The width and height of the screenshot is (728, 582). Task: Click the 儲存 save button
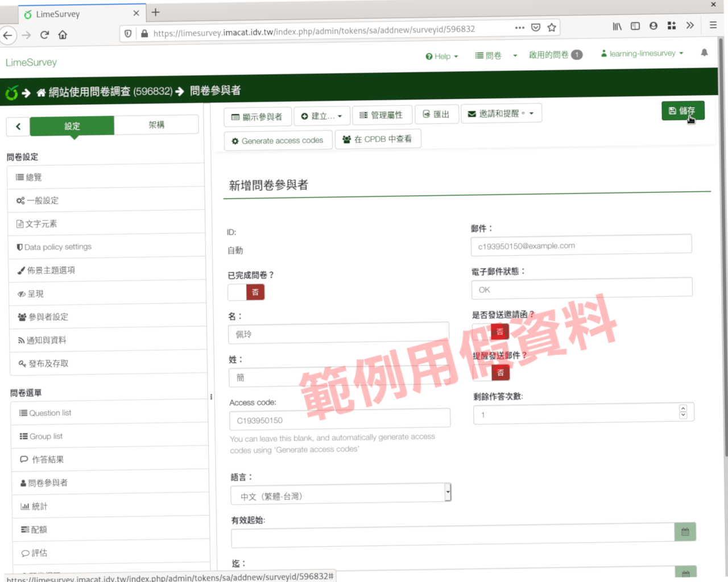[682, 111]
